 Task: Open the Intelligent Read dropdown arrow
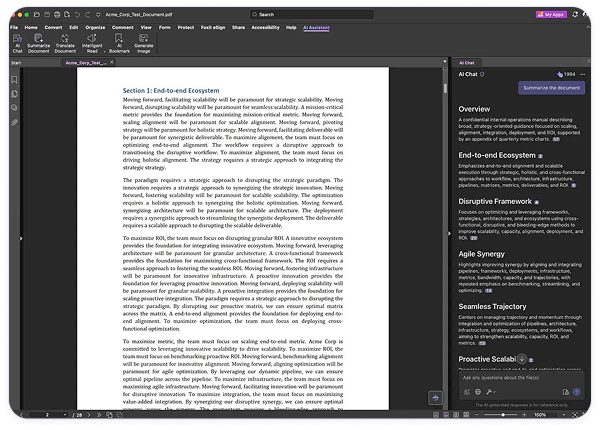click(x=104, y=51)
